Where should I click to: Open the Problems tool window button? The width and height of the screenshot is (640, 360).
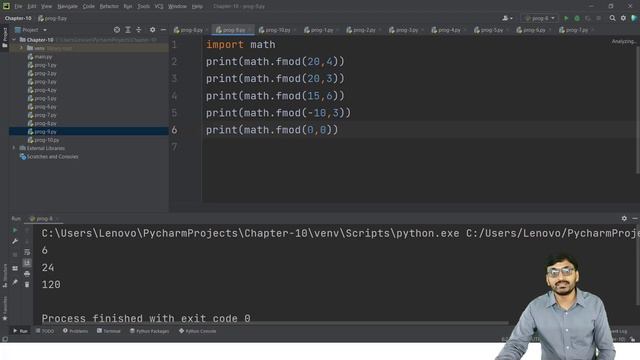pos(76,331)
